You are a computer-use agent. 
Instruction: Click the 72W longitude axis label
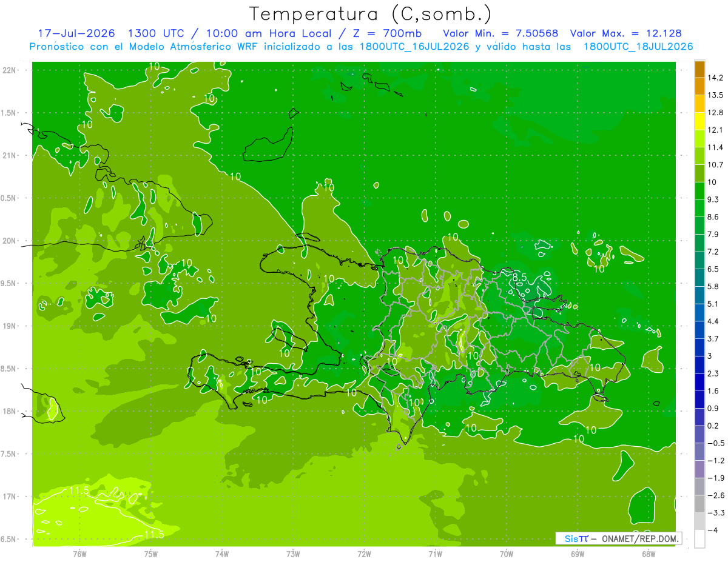pyautogui.click(x=364, y=554)
